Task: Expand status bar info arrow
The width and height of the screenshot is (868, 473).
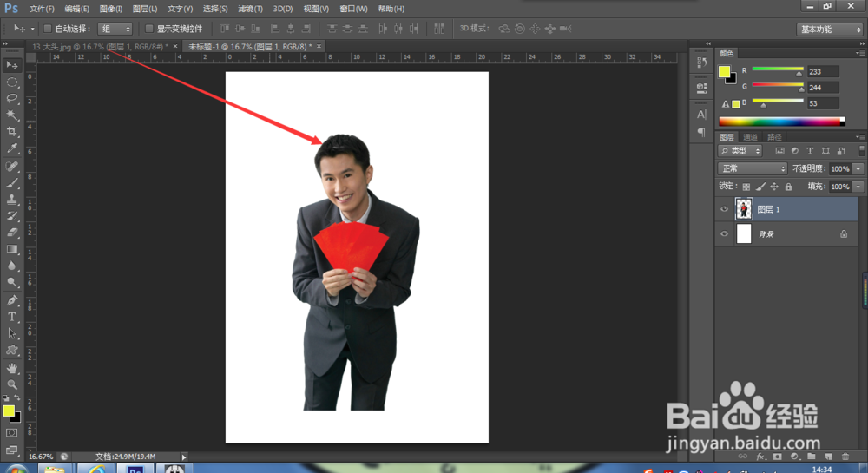Action: (x=184, y=457)
